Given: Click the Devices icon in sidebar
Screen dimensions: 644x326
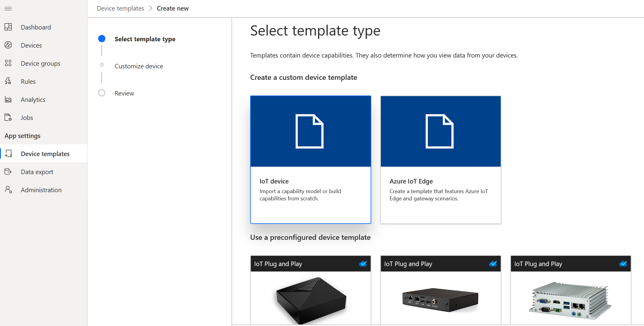Looking at the screenshot, I should tap(8, 45).
